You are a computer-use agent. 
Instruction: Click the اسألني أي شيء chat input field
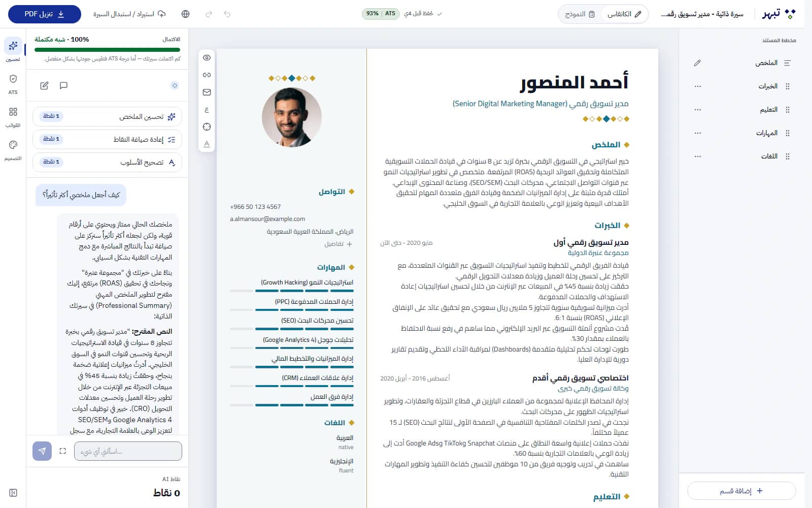point(128,451)
